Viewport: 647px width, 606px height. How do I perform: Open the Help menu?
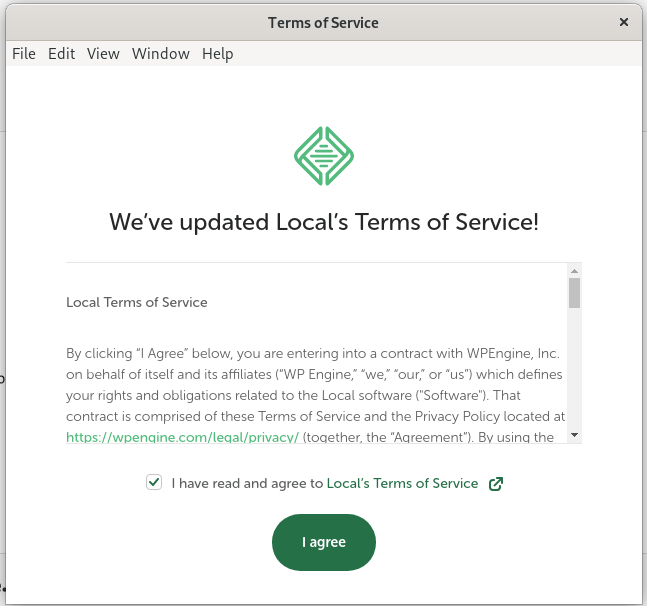217,54
